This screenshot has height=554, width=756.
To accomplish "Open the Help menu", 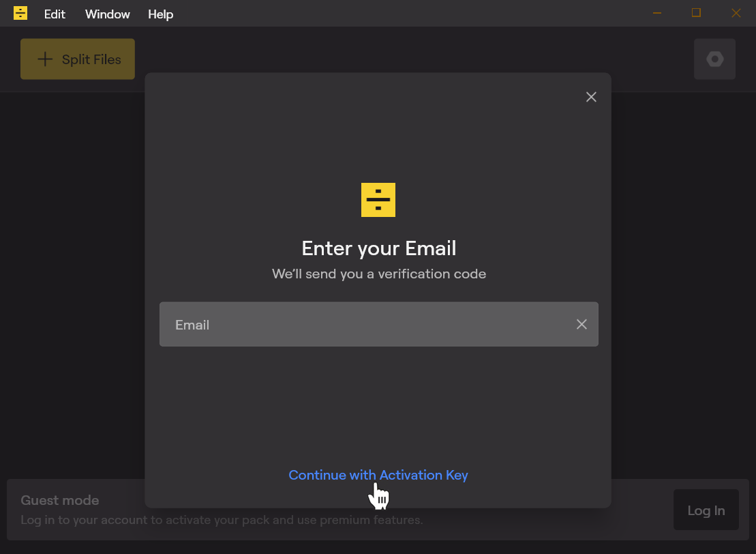I will 161,14.
